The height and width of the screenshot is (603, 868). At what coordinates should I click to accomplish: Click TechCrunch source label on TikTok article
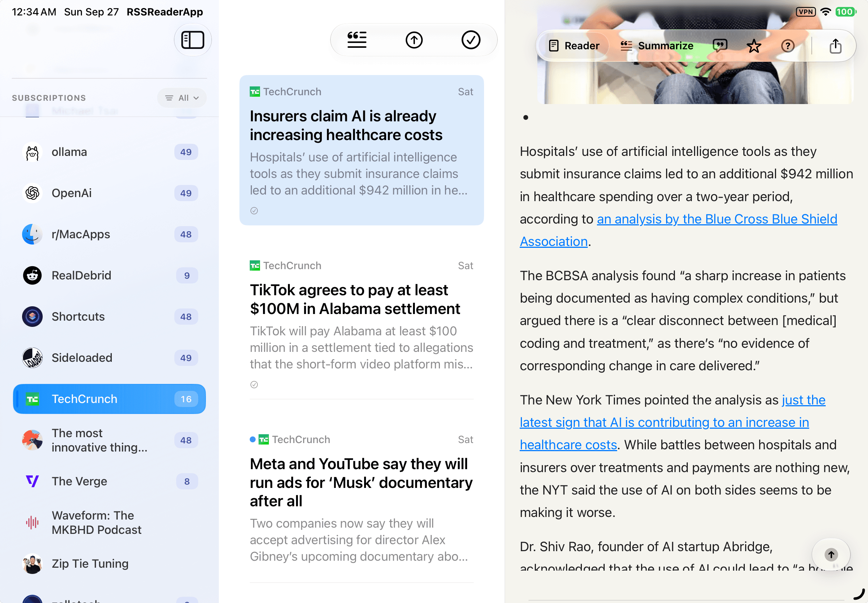pos(292,265)
